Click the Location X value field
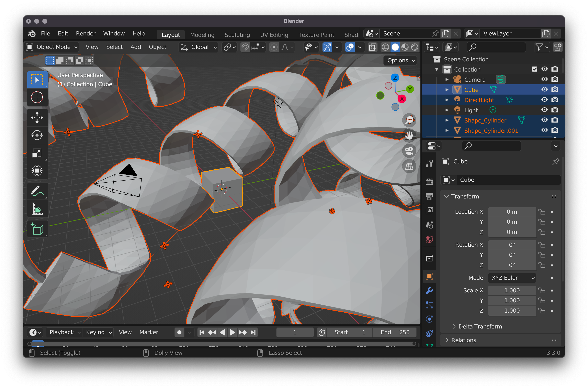Screen dimensions: 588x388 pos(512,212)
